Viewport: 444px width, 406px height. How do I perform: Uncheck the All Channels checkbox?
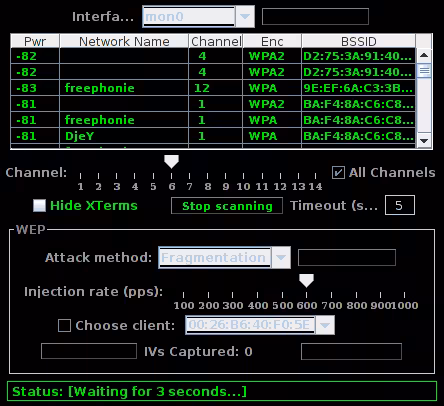click(338, 172)
